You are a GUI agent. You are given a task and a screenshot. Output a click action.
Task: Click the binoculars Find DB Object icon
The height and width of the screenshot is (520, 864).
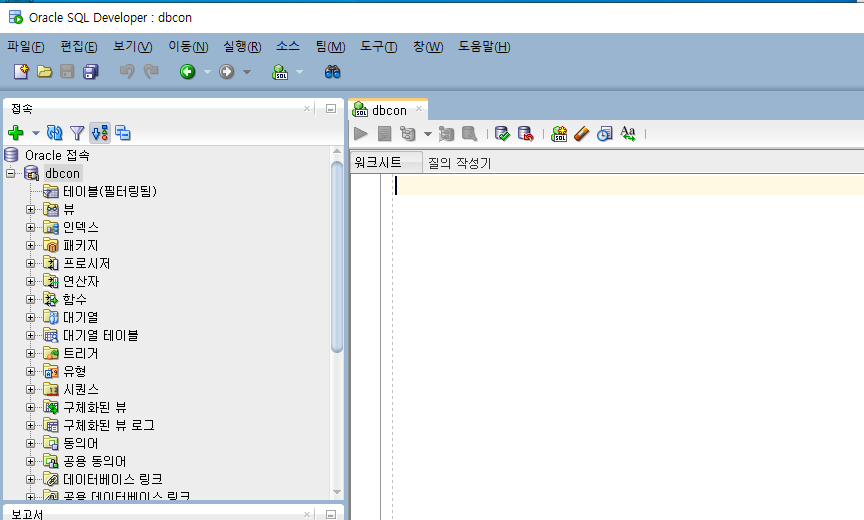pyautogui.click(x=332, y=72)
